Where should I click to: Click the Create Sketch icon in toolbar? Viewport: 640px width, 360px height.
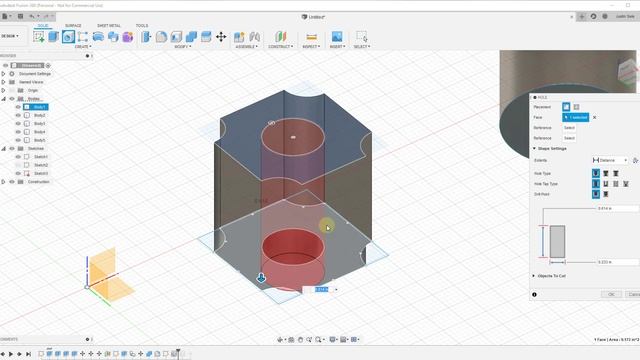point(39,37)
